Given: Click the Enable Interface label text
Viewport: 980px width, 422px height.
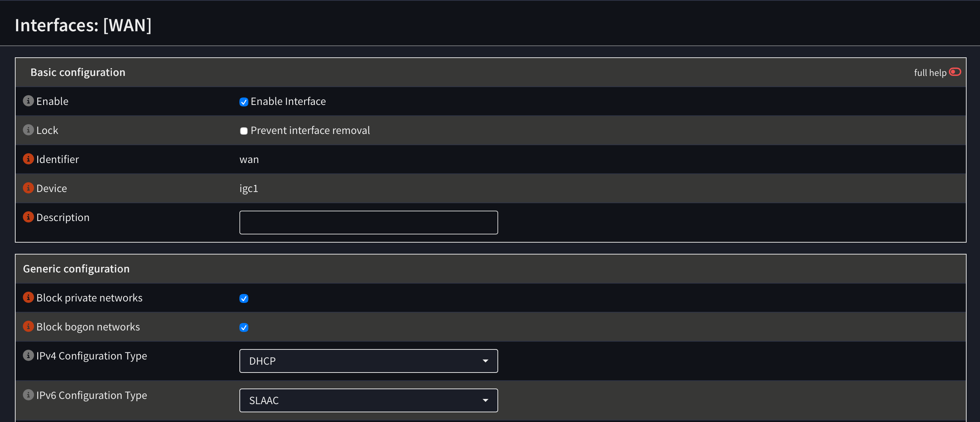Looking at the screenshot, I should pyautogui.click(x=288, y=101).
